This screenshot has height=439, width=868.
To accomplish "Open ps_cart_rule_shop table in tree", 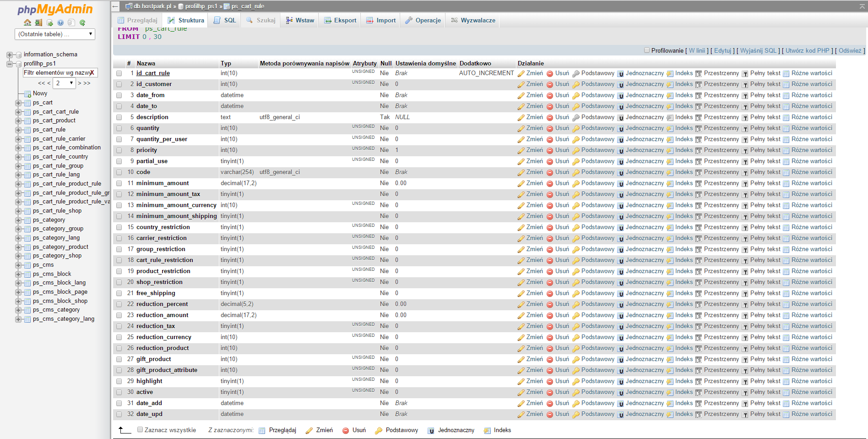I will coord(57,211).
